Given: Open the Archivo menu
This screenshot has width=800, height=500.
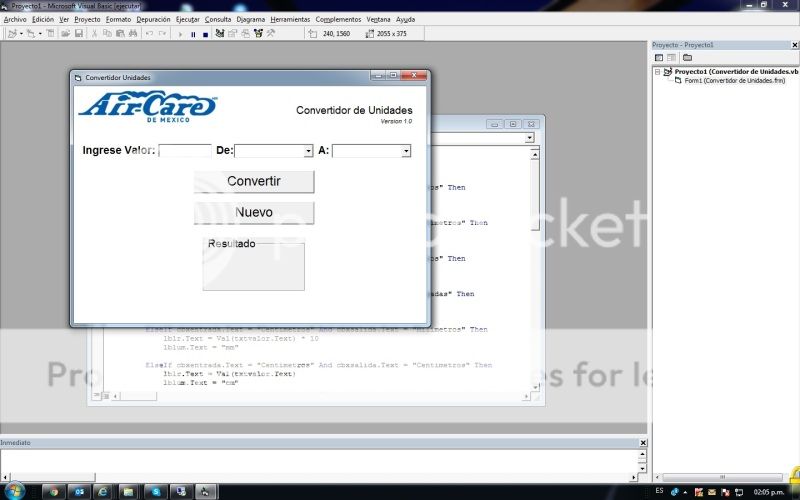Looking at the screenshot, I should [x=15, y=19].
